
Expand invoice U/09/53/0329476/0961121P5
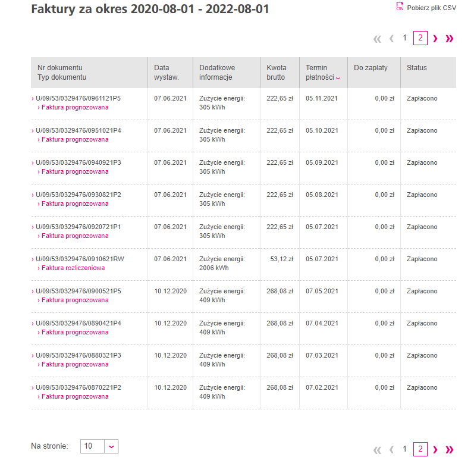tap(78, 98)
